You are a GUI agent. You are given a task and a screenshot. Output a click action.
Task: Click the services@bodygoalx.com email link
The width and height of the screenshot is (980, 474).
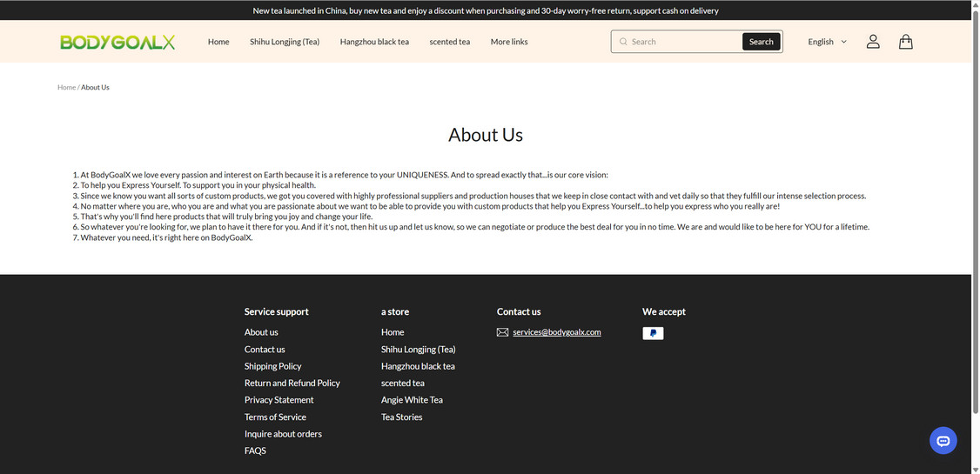click(557, 332)
